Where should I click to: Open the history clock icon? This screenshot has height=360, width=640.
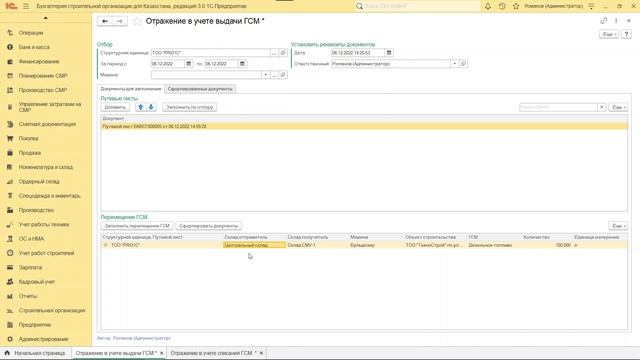point(502,6)
